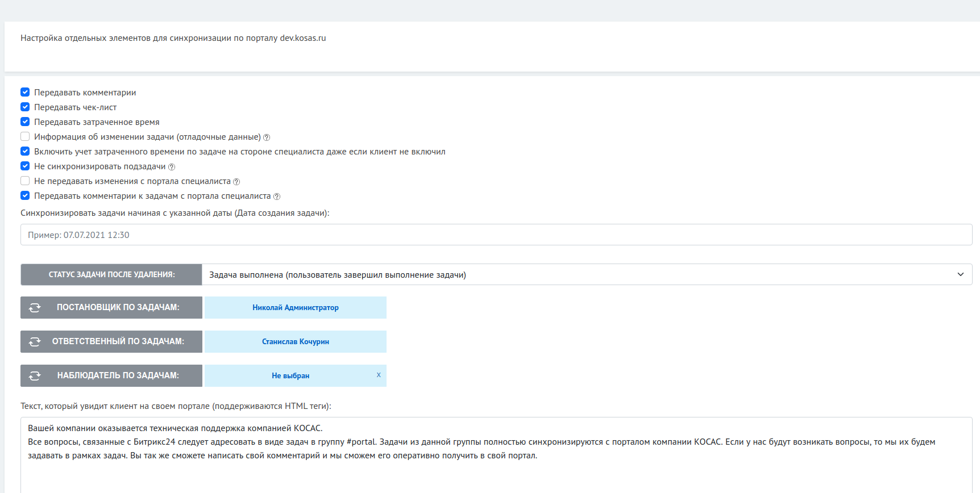
Task: Click sync icon next to Ответственный по задачам
Action: pos(35,341)
